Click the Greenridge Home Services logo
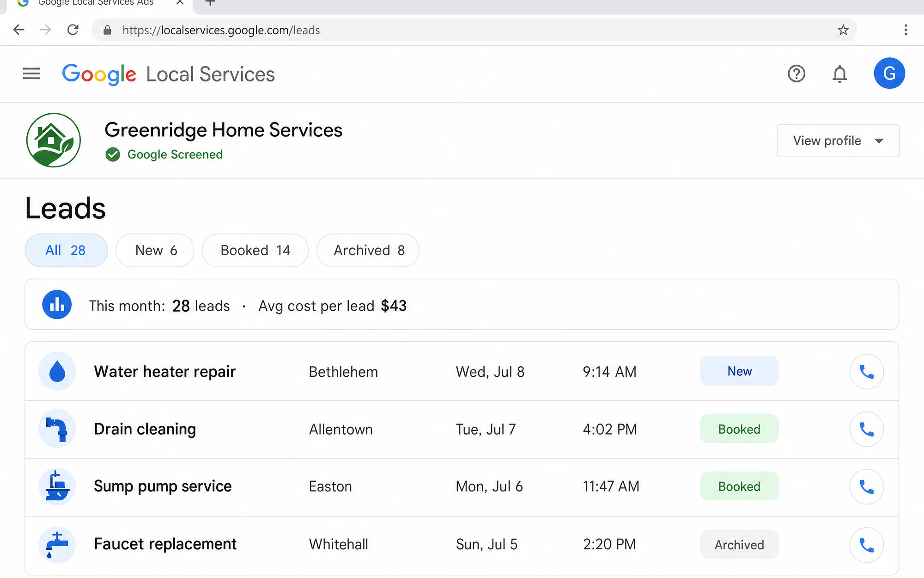 click(54, 140)
